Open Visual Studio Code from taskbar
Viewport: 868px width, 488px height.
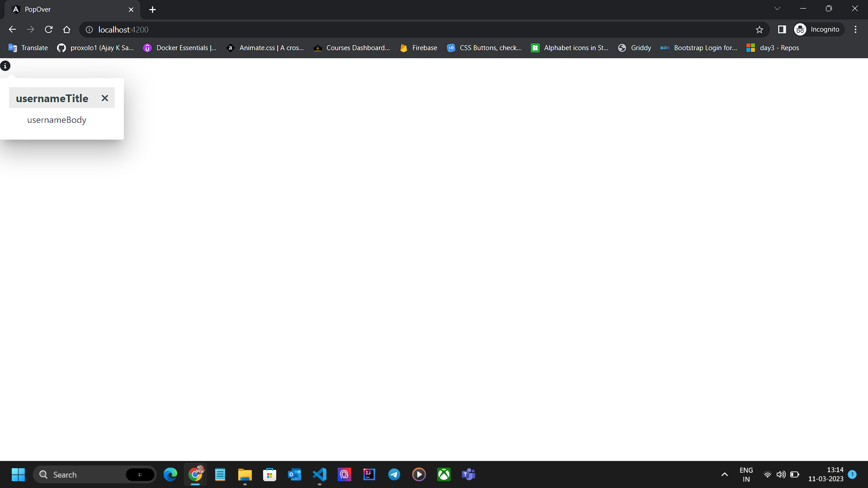click(x=320, y=474)
